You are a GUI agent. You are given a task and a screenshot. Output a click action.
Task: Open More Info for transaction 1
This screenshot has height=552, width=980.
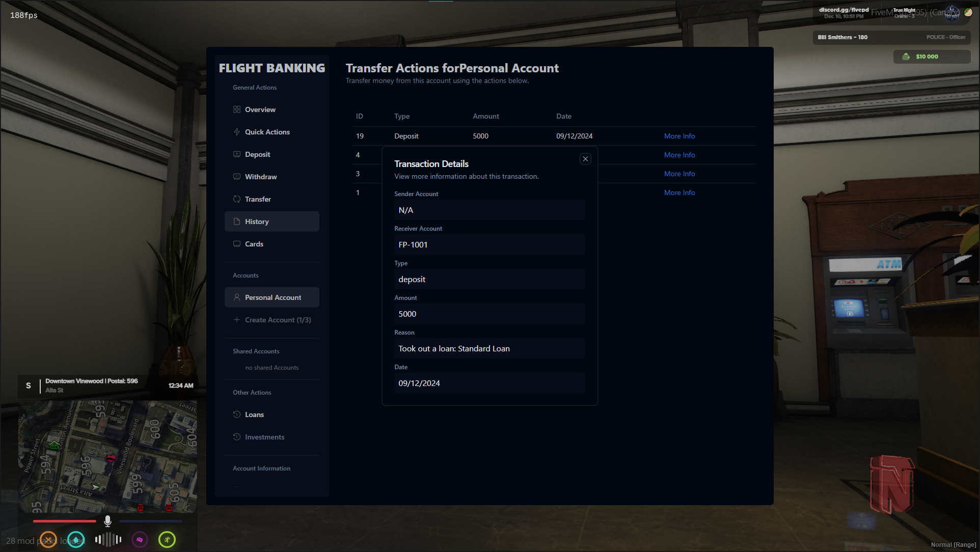click(679, 192)
